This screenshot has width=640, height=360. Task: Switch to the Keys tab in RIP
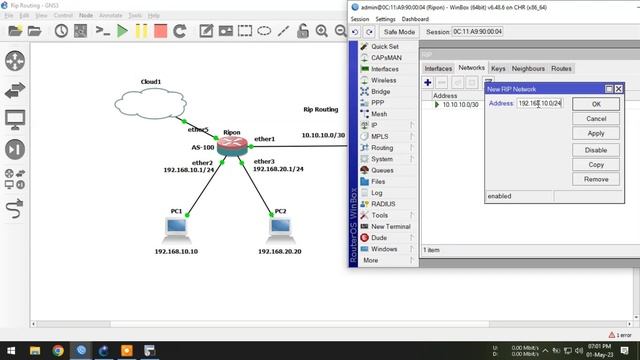point(498,69)
